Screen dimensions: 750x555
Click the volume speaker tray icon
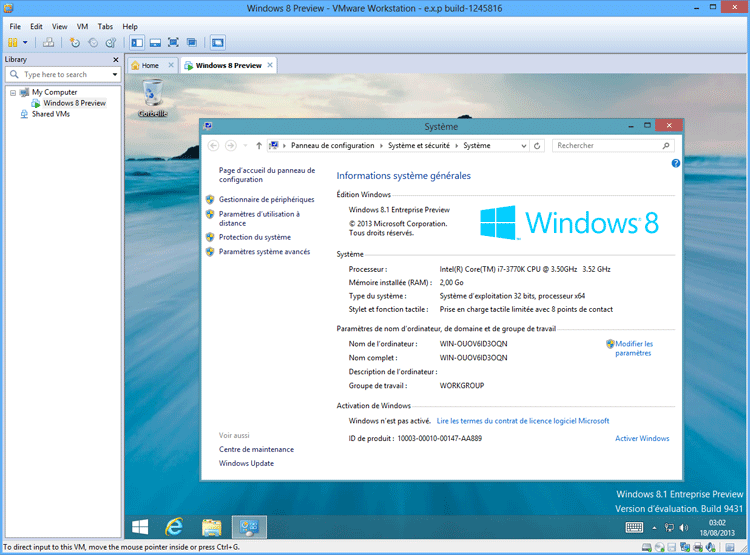(x=684, y=528)
